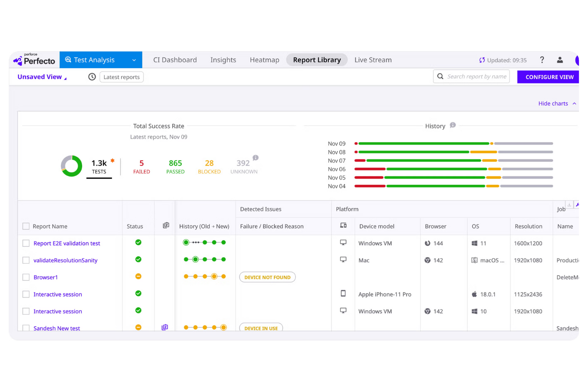
Task: Open the Heatmap section
Action: [x=264, y=60]
